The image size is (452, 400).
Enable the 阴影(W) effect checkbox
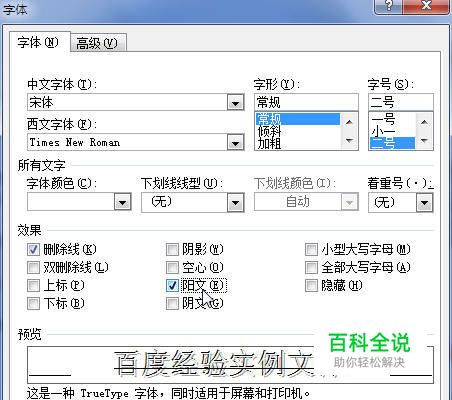(172, 249)
